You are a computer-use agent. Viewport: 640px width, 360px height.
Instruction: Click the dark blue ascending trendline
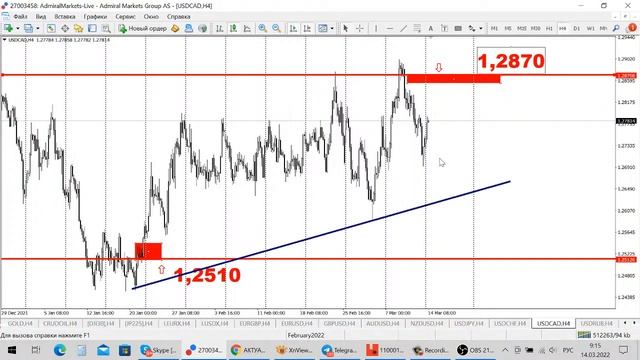[322, 235]
